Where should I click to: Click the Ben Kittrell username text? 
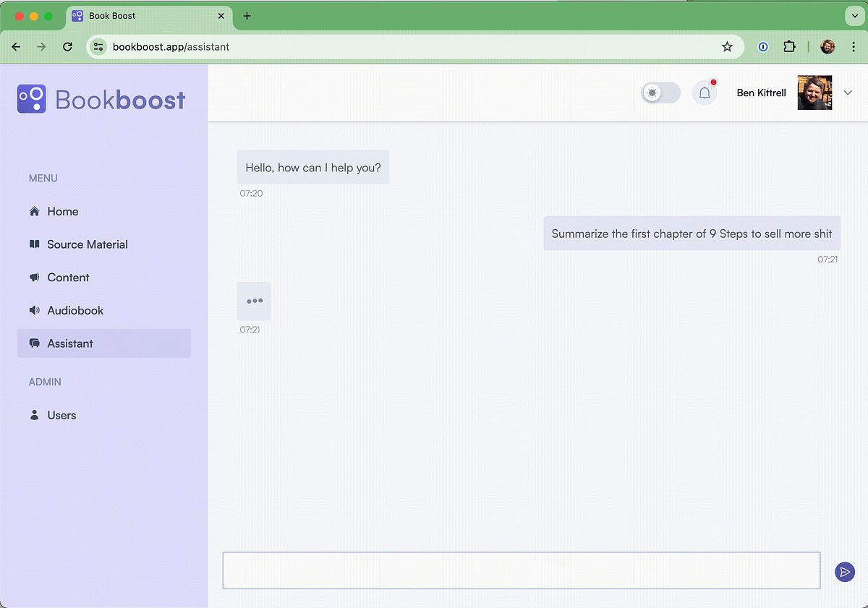pos(761,93)
